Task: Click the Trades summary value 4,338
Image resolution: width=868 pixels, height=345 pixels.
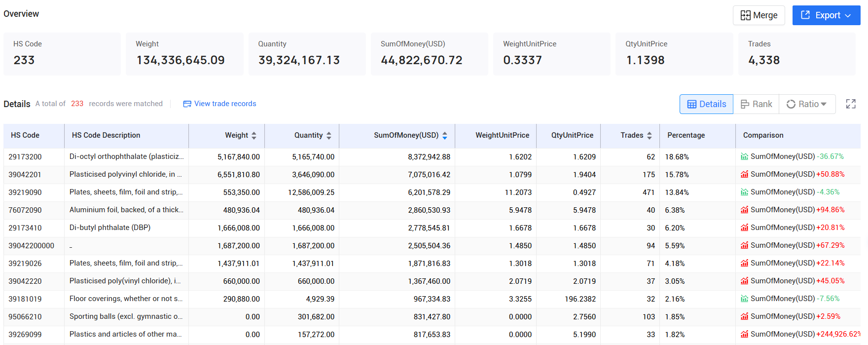Action: pos(764,60)
